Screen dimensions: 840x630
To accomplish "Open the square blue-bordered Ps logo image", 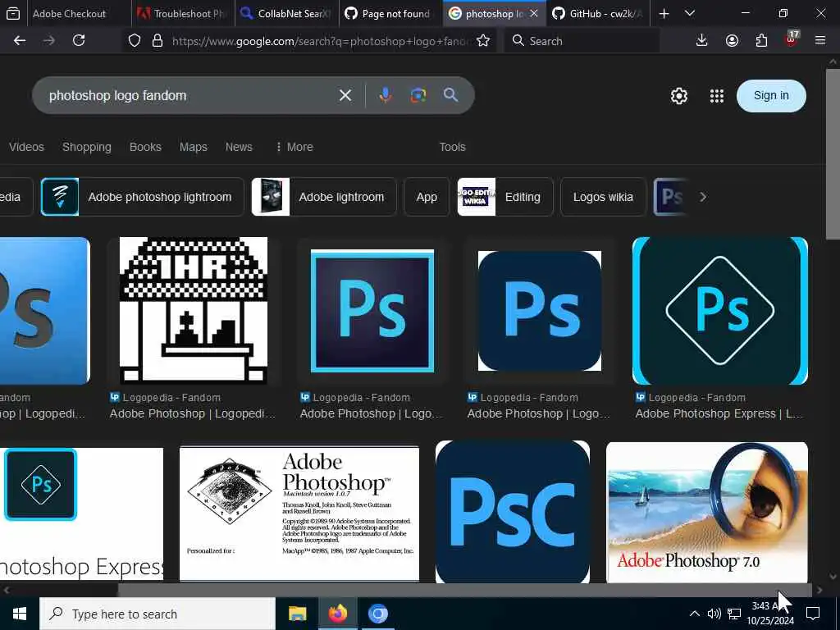I will [372, 311].
